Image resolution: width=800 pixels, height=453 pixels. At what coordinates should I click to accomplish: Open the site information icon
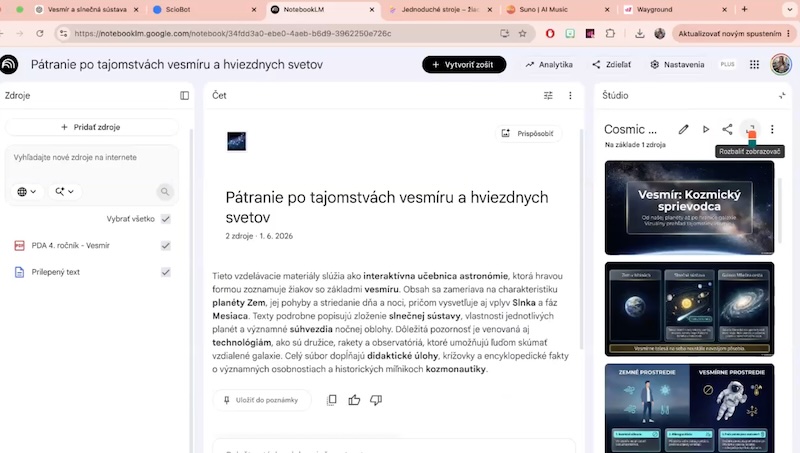click(63, 34)
